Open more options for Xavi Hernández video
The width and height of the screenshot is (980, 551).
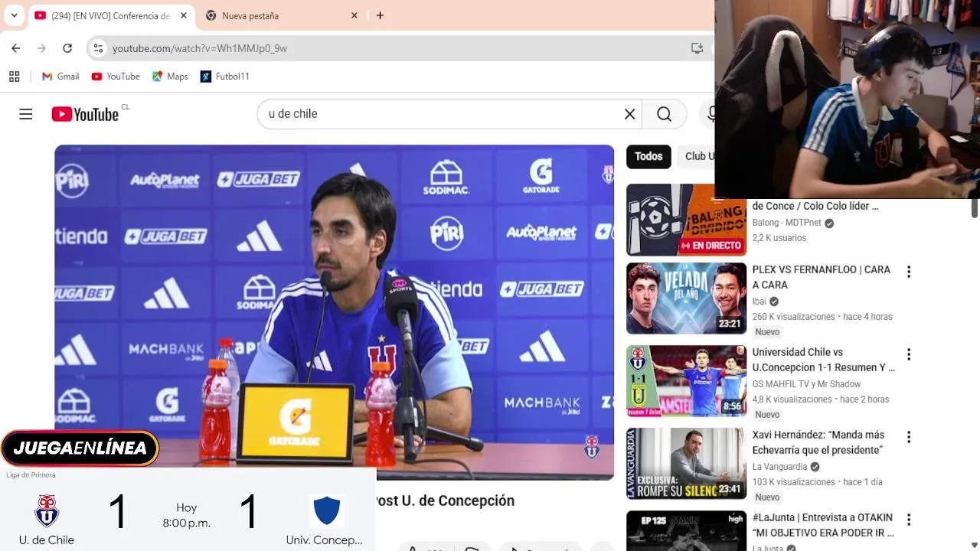point(909,437)
